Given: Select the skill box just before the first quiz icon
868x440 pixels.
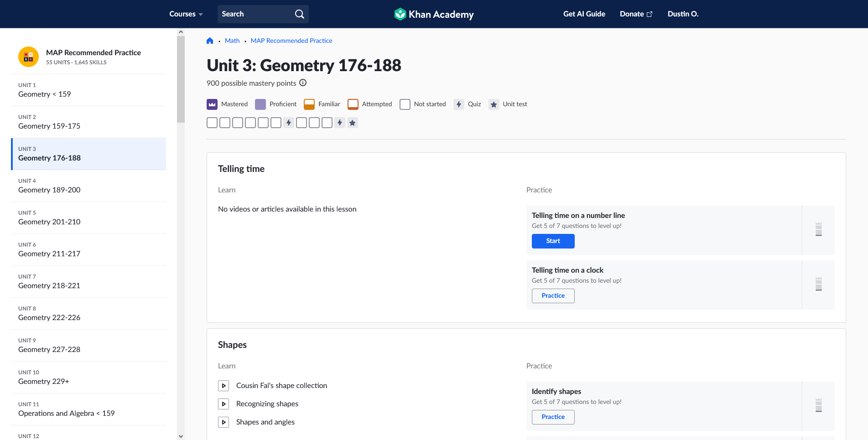Looking at the screenshot, I should point(276,123).
